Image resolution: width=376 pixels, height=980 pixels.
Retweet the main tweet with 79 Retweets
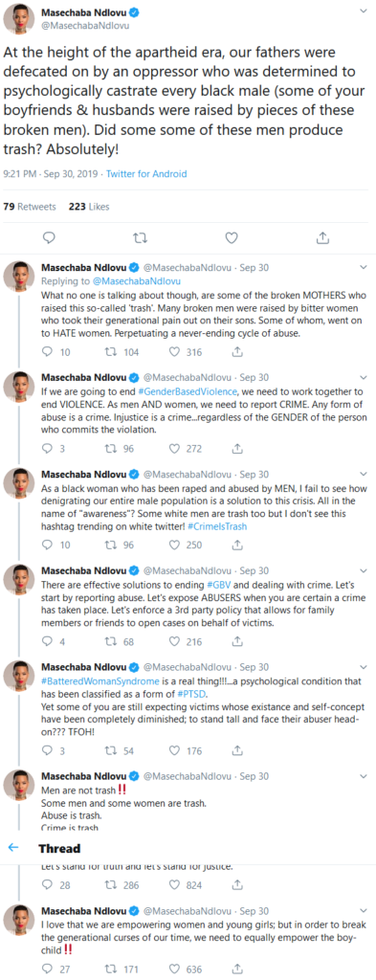140,237
